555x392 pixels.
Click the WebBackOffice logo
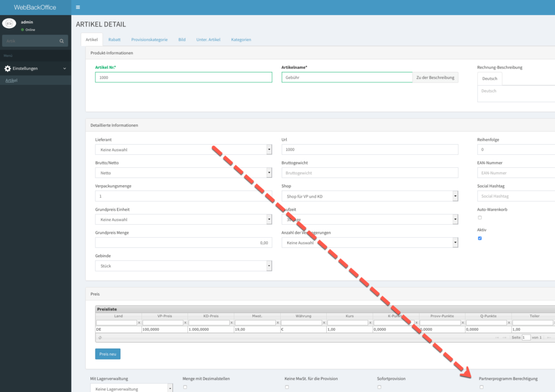point(35,7)
